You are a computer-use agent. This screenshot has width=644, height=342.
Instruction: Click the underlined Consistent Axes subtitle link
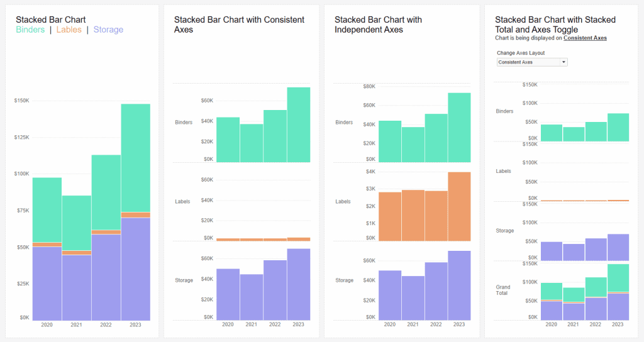point(585,38)
